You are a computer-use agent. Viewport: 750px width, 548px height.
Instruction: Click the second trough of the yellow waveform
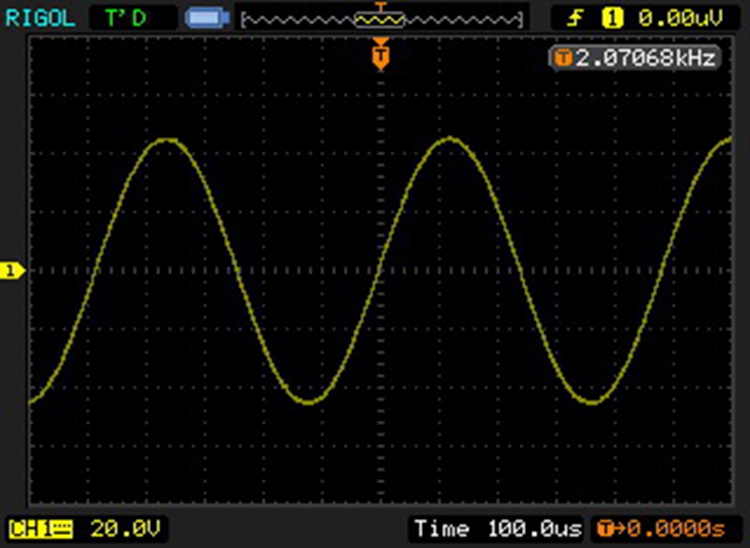pyautogui.click(x=593, y=402)
